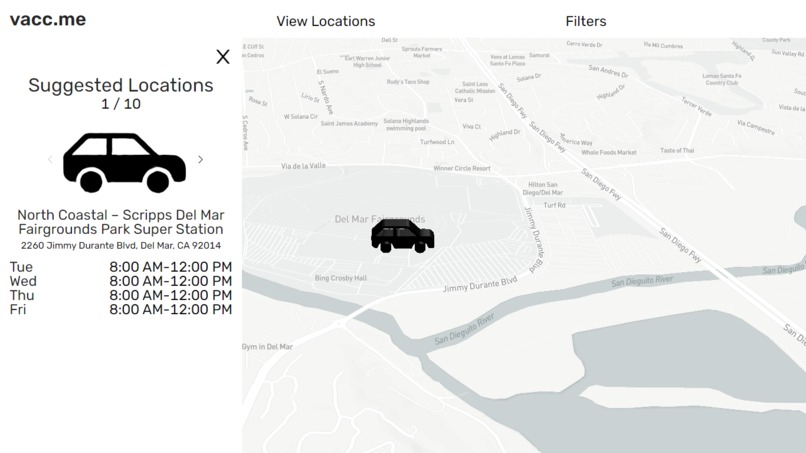The image size is (806, 453).
Task: Open the View Locations tab
Action: pos(326,21)
